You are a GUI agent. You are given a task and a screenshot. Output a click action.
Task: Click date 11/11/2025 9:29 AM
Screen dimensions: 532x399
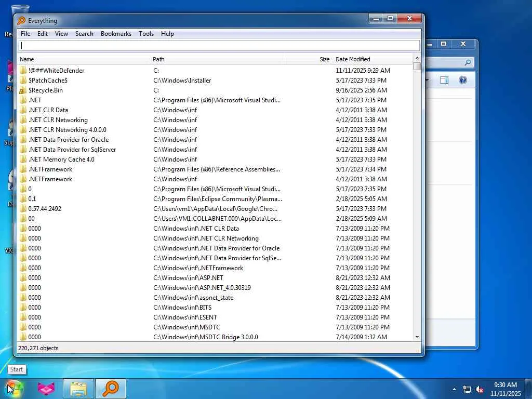(363, 71)
